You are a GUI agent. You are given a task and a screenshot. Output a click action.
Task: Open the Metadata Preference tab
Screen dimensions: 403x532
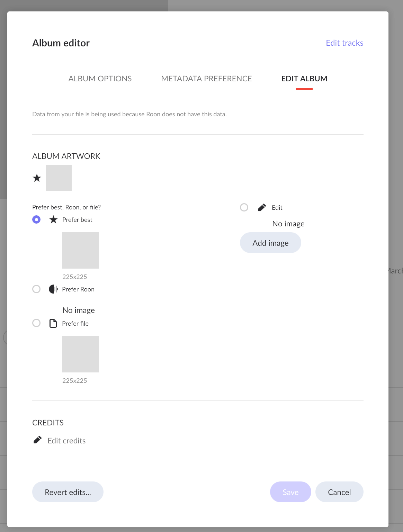(206, 79)
